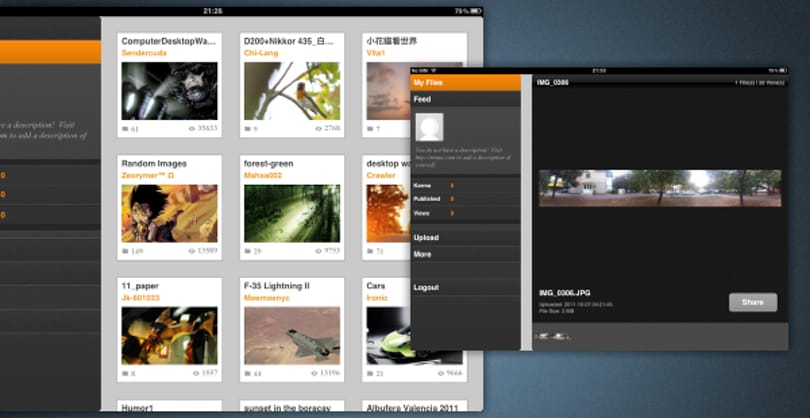This screenshot has width=810, height=418.
Task: Open the 11_paper album thumbnail
Action: click(169, 336)
